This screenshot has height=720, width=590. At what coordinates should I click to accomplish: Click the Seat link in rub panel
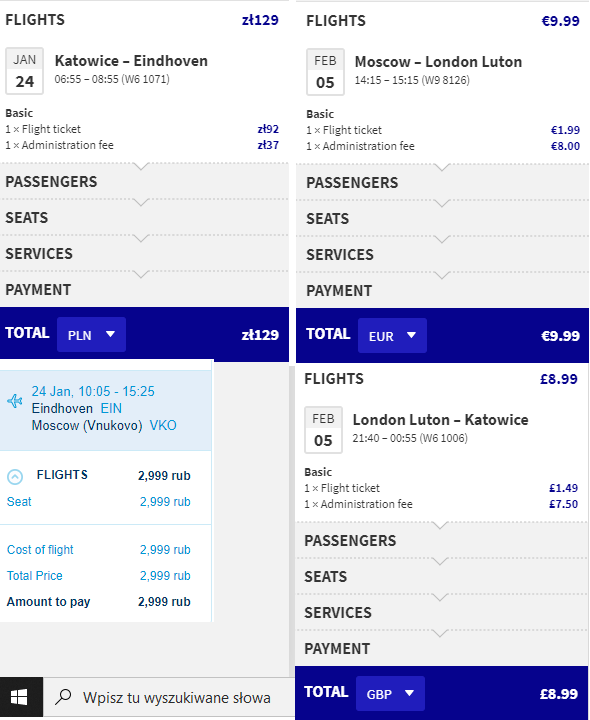tap(19, 501)
